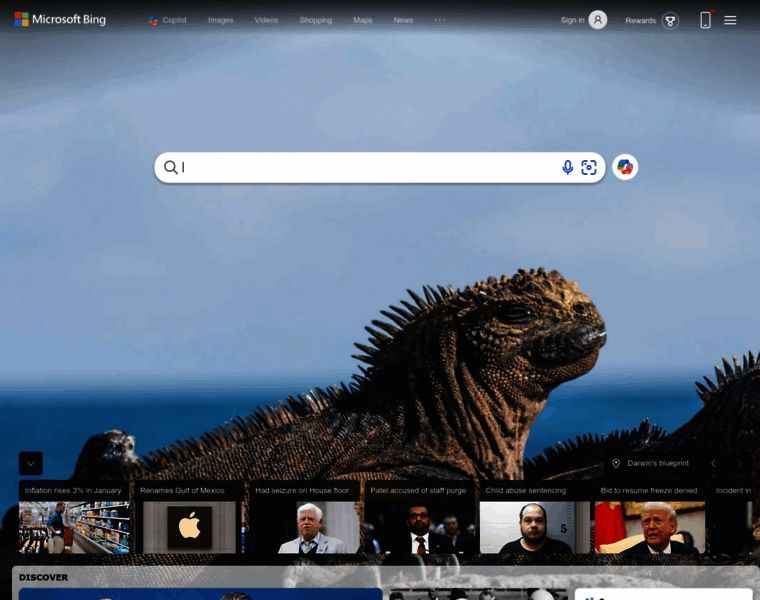Go to the Images tab

(x=221, y=20)
